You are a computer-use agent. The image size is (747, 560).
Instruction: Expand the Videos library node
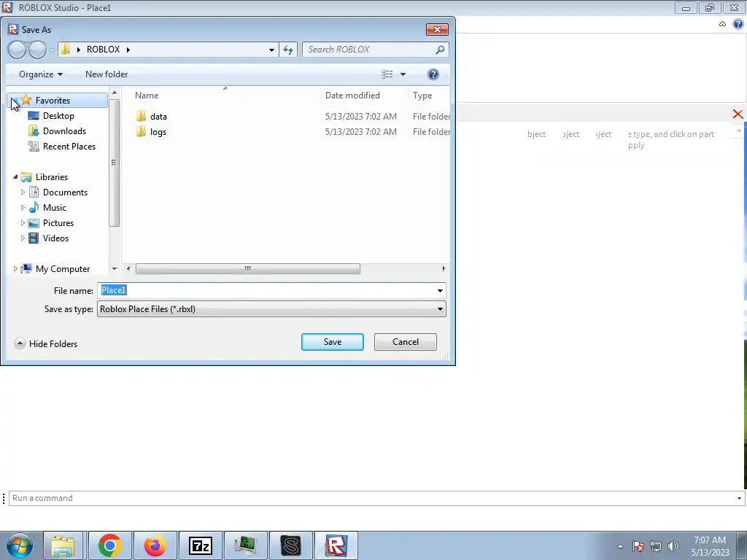[23, 238]
